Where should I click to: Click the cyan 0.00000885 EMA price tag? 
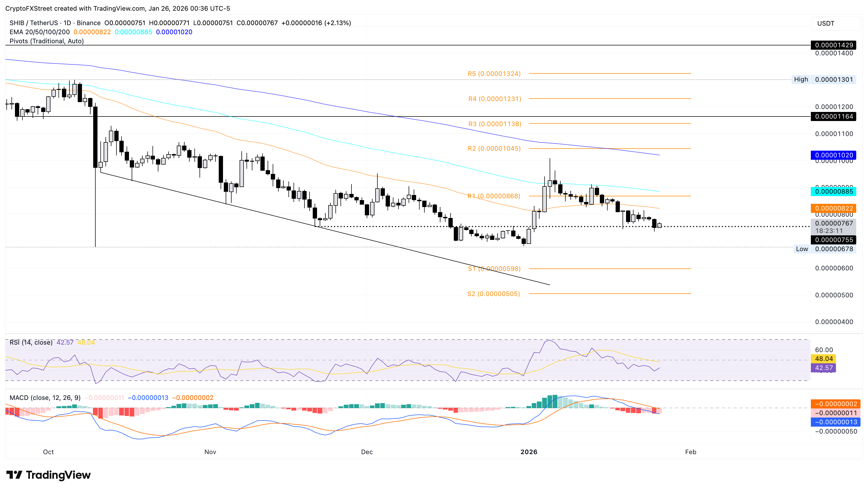(834, 192)
